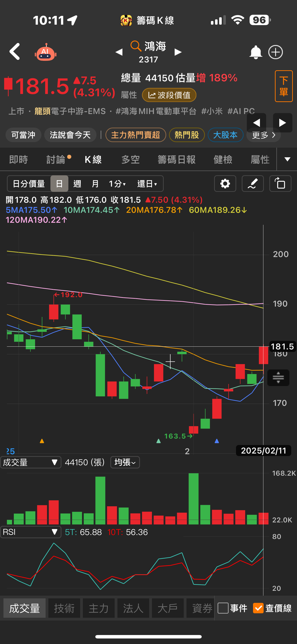This screenshot has height=644, width=297.
Task: Open the 電子中游-EMS industry link
Action: (78, 111)
